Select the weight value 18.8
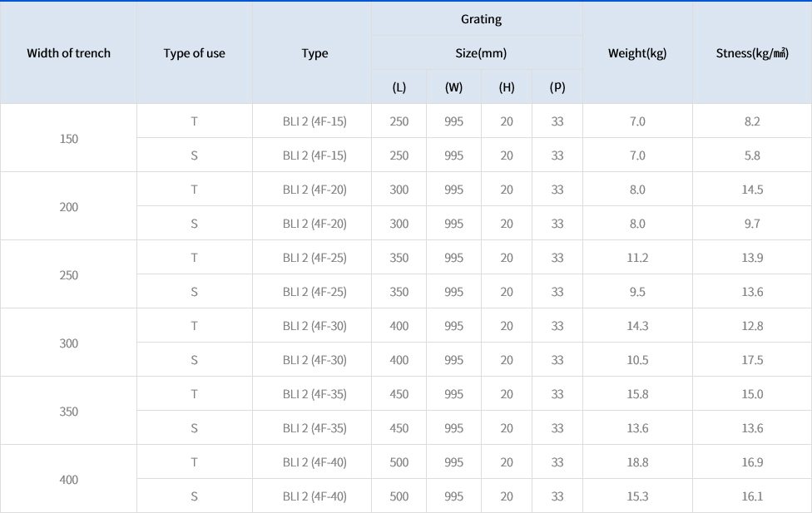This screenshot has width=812, height=513. (637, 462)
